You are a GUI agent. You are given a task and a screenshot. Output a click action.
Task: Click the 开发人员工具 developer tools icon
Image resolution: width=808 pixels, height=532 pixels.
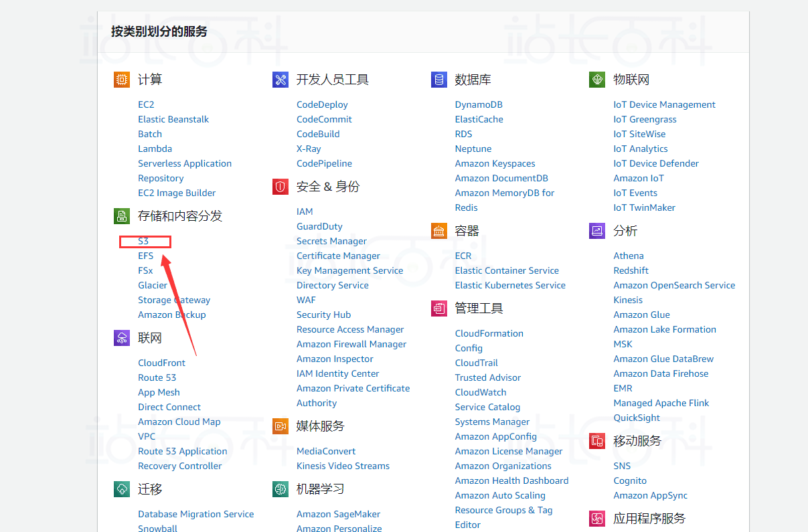(280, 80)
